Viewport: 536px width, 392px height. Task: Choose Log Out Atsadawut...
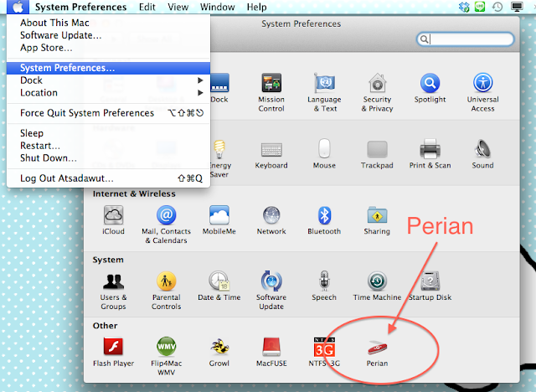pyautogui.click(x=108, y=178)
